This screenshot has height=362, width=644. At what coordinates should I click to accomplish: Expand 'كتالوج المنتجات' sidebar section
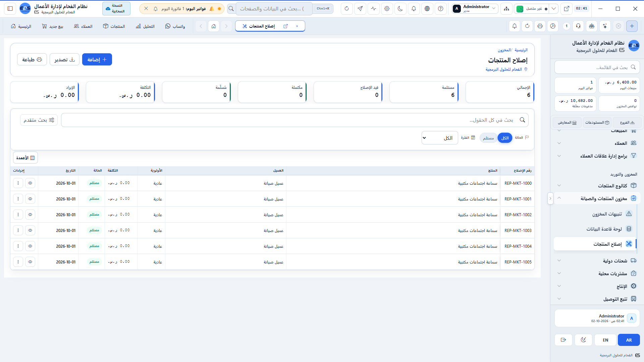tap(597, 186)
